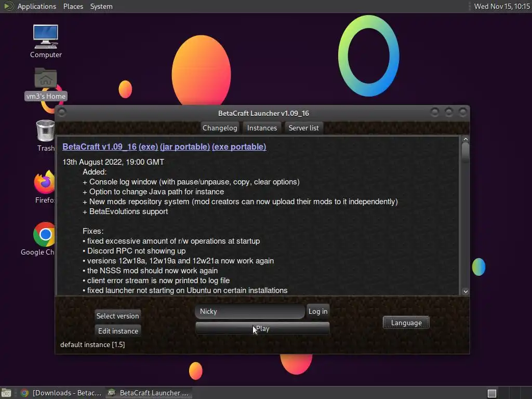This screenshot has height=399, width=532.
Task: Open the (exe portable) download link
Action: coord(239,147)
